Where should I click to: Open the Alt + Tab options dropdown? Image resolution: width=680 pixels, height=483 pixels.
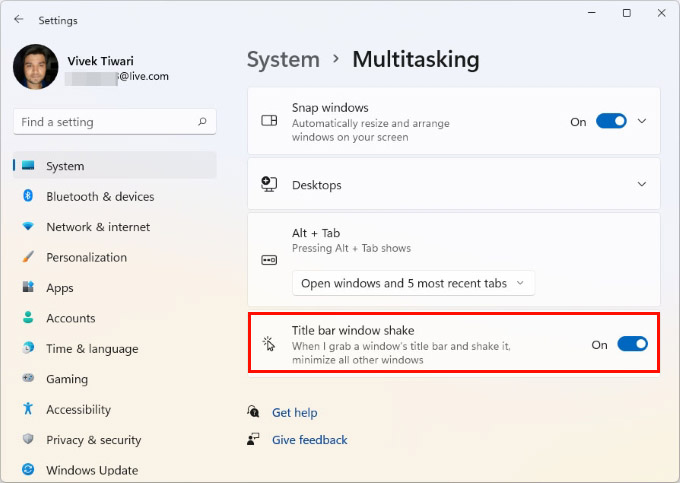pyautogui.click(x=414, y=283)
